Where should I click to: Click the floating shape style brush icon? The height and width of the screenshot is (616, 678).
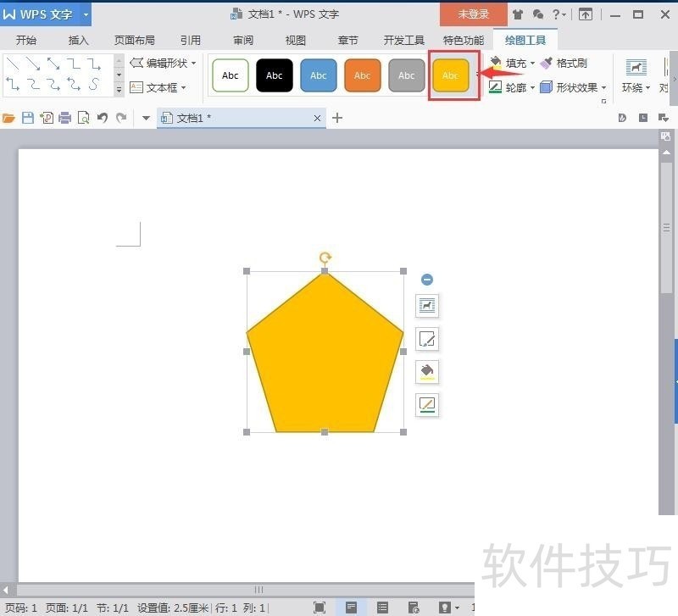(x=427, y=339)
